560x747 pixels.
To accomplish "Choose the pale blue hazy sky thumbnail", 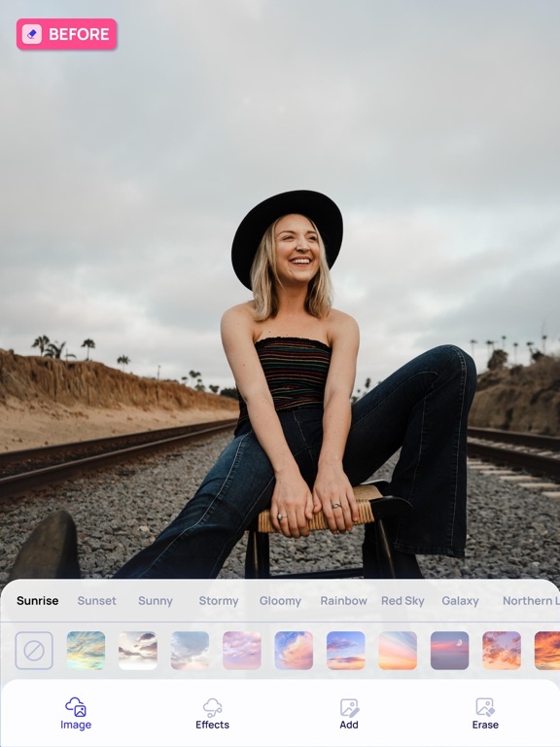I will [x=190, y=651].
